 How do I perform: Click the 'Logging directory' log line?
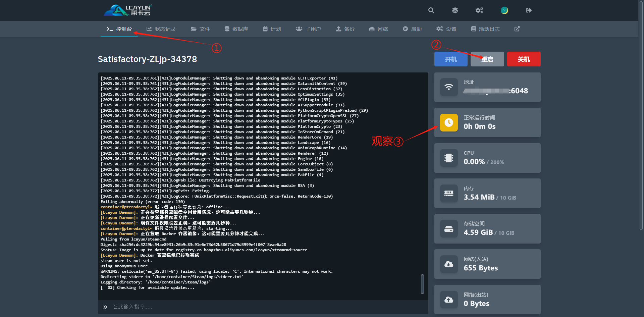[x=156, y=282]
